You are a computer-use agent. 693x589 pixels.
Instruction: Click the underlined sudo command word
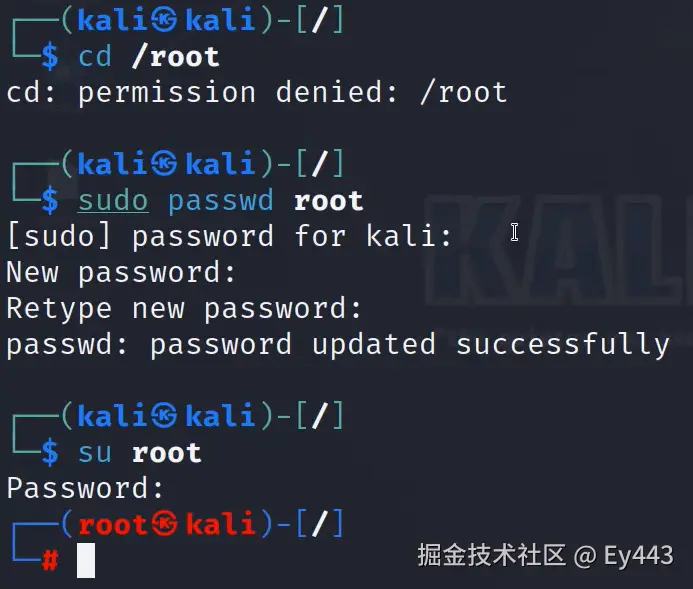pos(113,201)
